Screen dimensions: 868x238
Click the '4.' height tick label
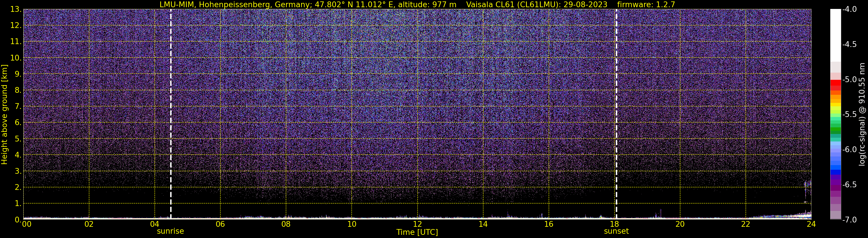point(18,155)
